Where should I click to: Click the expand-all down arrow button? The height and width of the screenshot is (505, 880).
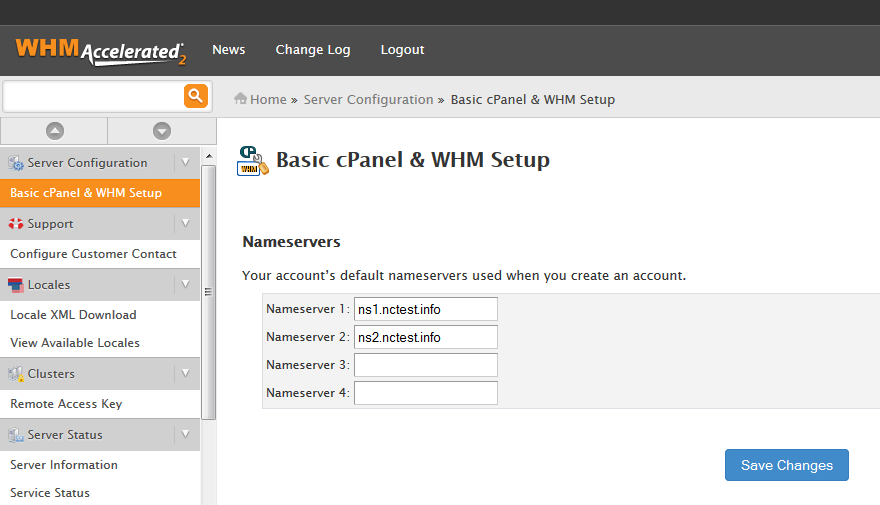click(x=162, y=131)
